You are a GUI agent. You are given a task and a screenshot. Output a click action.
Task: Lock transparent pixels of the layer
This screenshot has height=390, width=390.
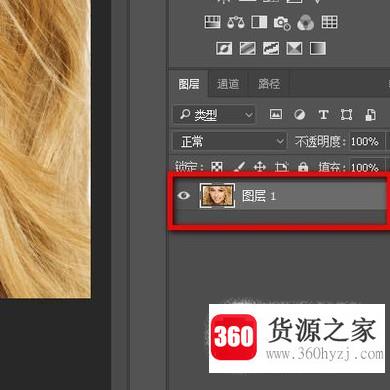[x=217, y=167]
